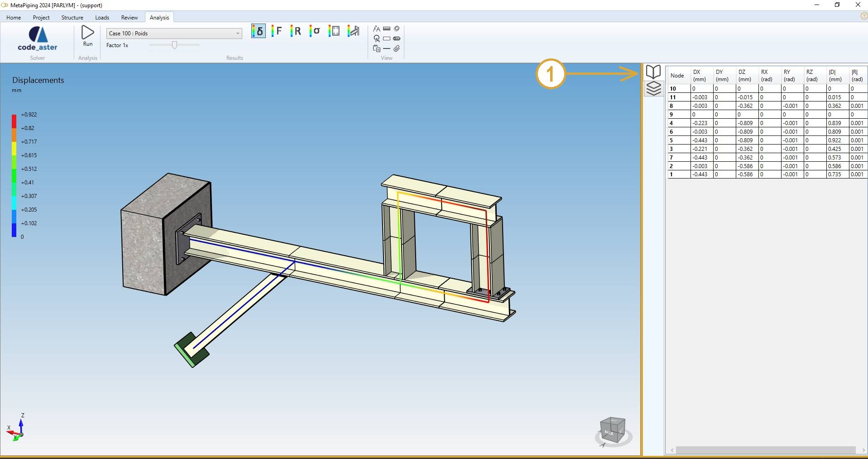The width and height of the screenshot is (868, 459).
Task: Open the help question mark icon
Action: click(863, 16)
